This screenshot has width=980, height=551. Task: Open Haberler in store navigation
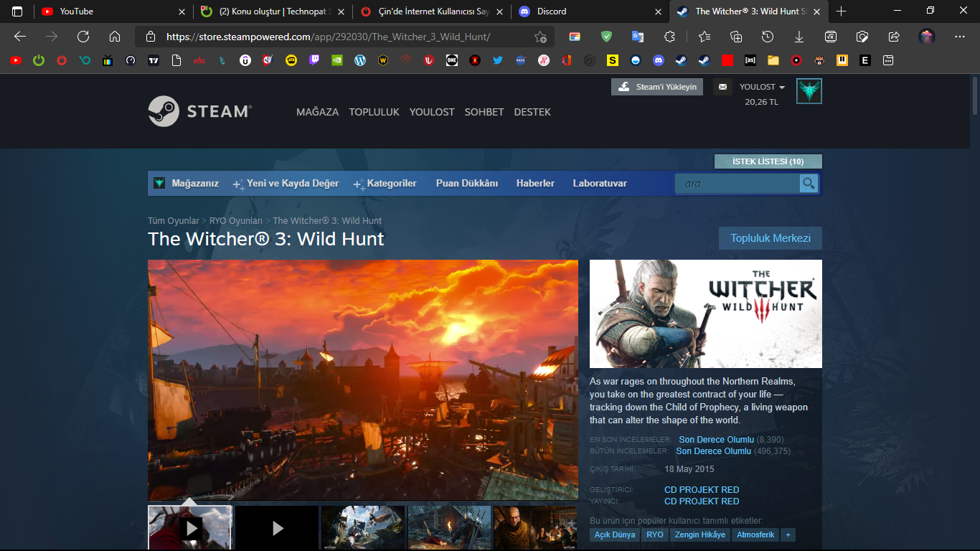click(x=535, y=184)
